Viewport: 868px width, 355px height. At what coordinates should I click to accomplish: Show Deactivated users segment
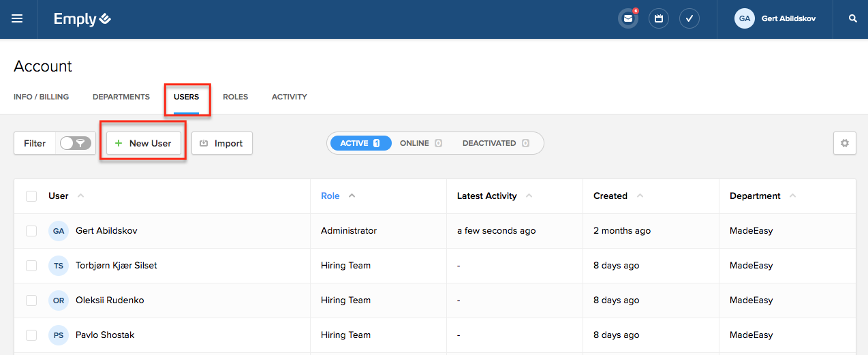pyautogui.click(x=495, y=143)
